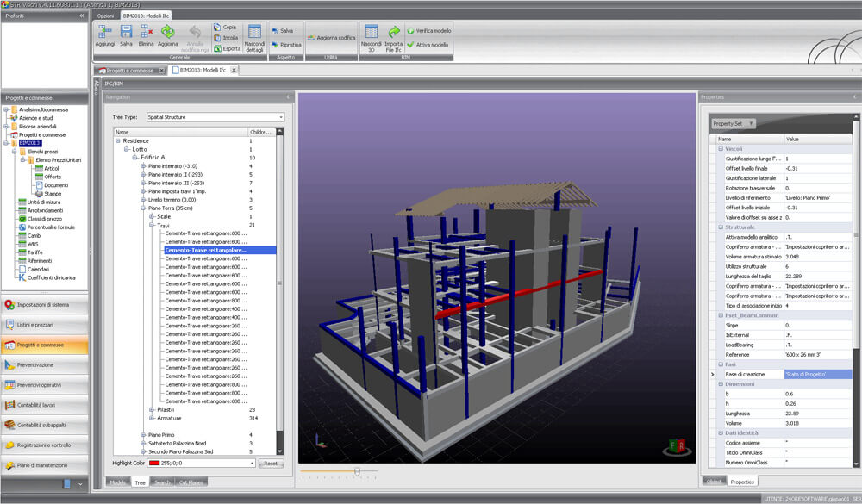Open the Opzioni ribbon tab
The height and width of the screenshot is (504, 862).
(105, 16)
